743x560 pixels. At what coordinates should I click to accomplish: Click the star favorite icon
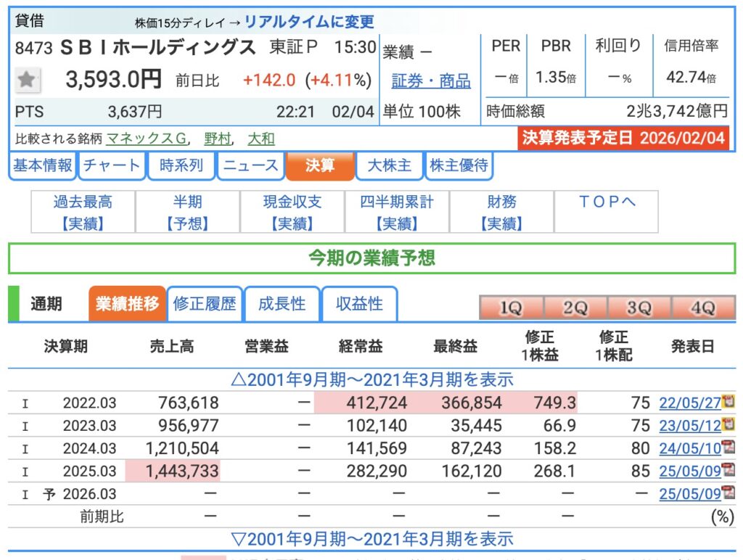28,80
